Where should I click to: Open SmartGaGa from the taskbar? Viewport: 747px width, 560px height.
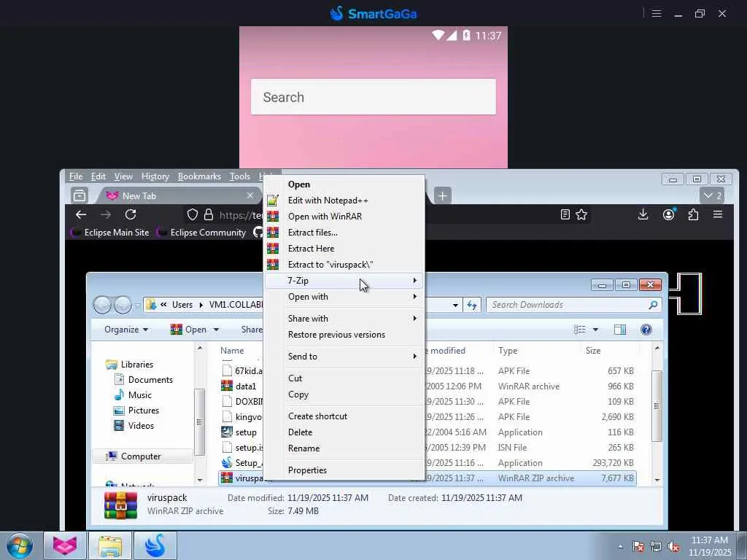(155, 545)
